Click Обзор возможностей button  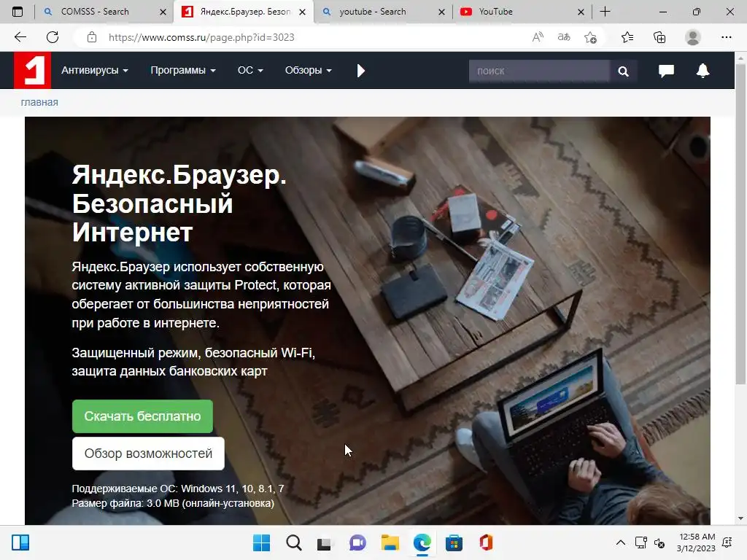pyautogui.click(x=148, y=454)
